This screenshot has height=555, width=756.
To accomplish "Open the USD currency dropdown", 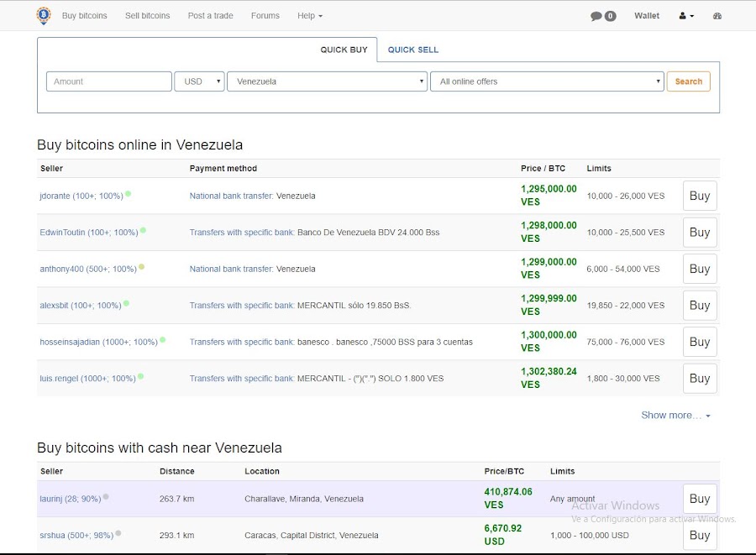I will click(199, 81).
